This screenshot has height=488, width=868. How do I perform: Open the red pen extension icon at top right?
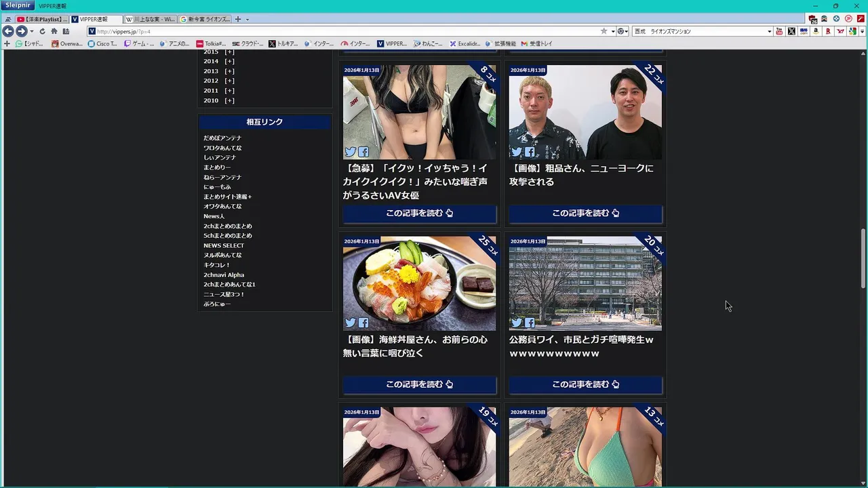861,18
